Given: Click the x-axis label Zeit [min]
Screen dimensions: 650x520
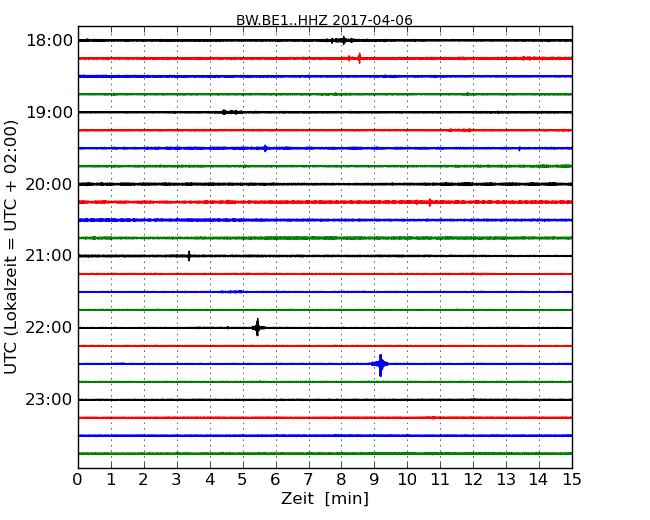Looking at the screenshot, I should click(x=325, y=499).
